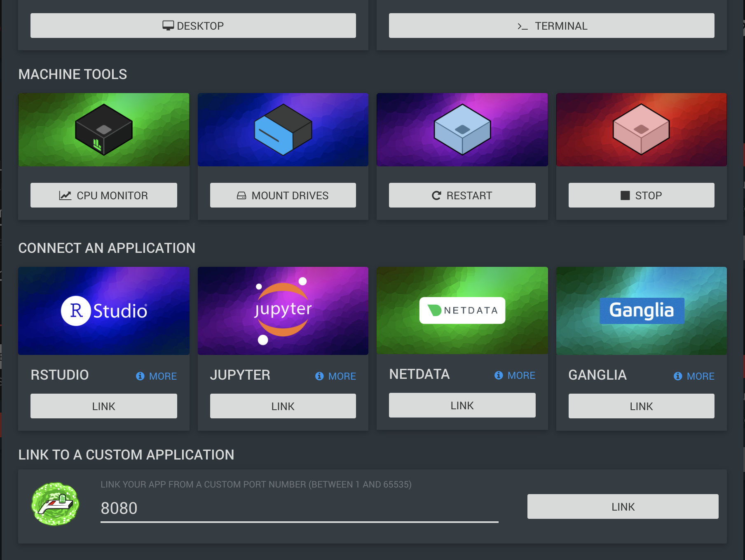Click the green CPU monitor cube thumbnail

104,130
